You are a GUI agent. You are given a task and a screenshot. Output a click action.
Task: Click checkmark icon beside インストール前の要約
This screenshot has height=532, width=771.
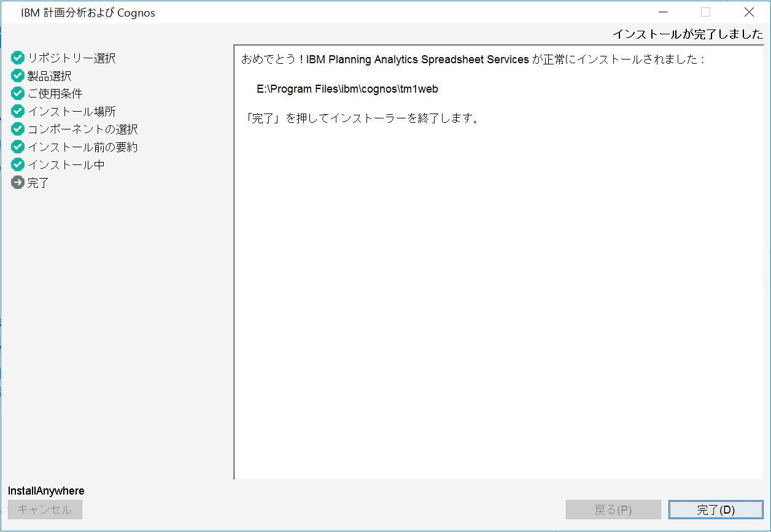(18, 147)
